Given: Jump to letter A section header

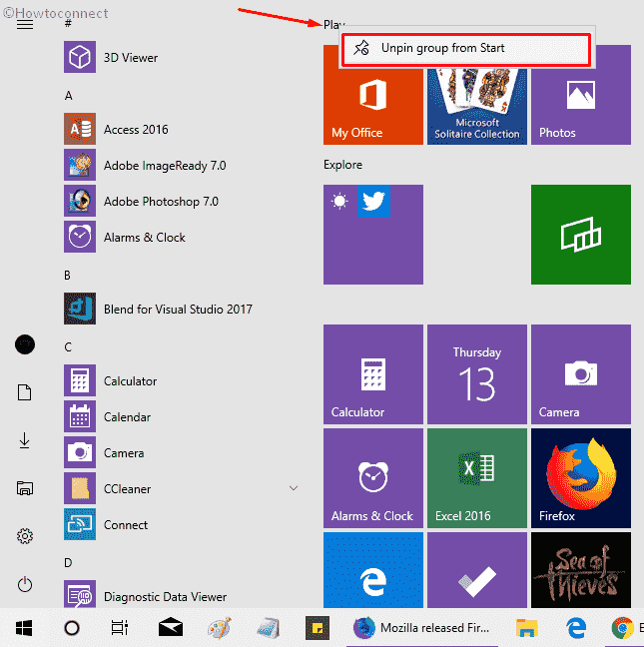Looking at the screenshot, I should (69, 96).
